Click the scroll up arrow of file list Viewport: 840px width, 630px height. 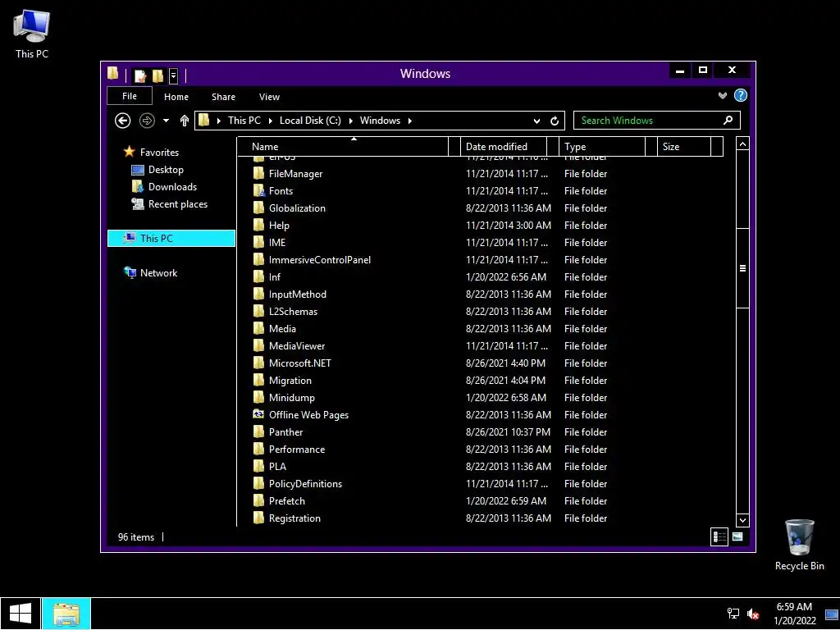[x=742, y=144]
